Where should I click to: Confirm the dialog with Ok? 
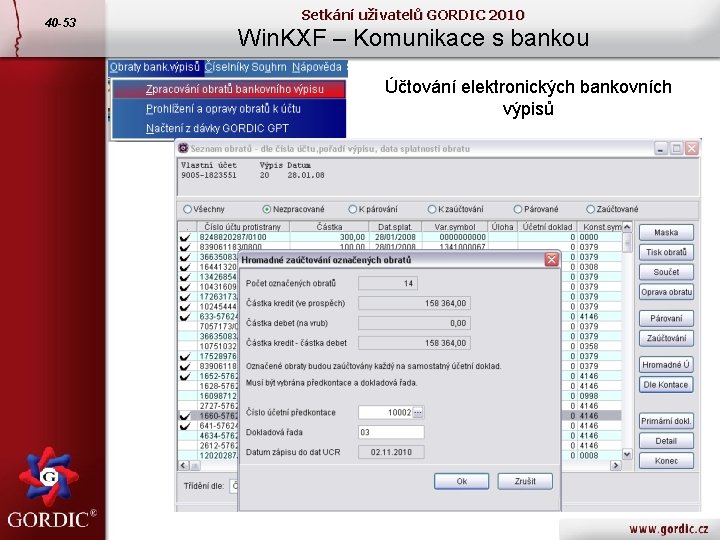tap(461, 481)
